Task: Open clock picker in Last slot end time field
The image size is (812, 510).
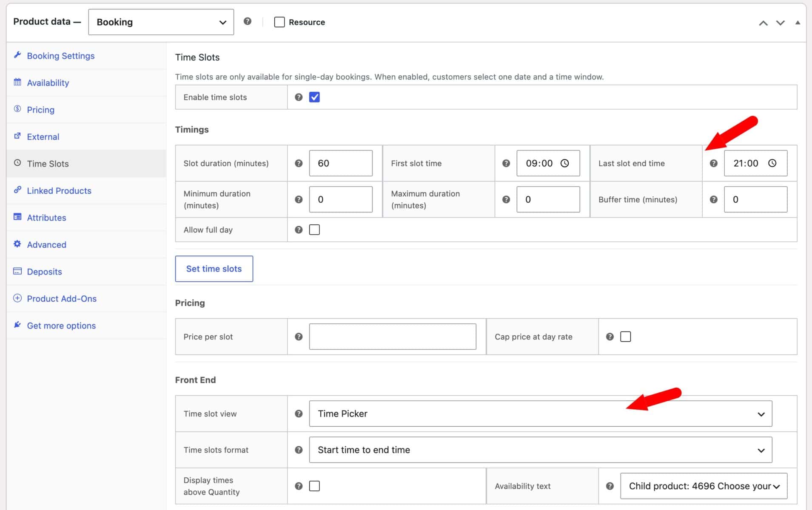Action: pyautogui.click(x=772, y=163)
